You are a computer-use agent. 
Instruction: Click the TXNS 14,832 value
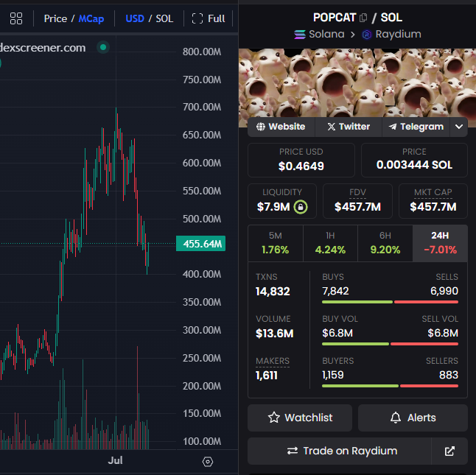273,292
